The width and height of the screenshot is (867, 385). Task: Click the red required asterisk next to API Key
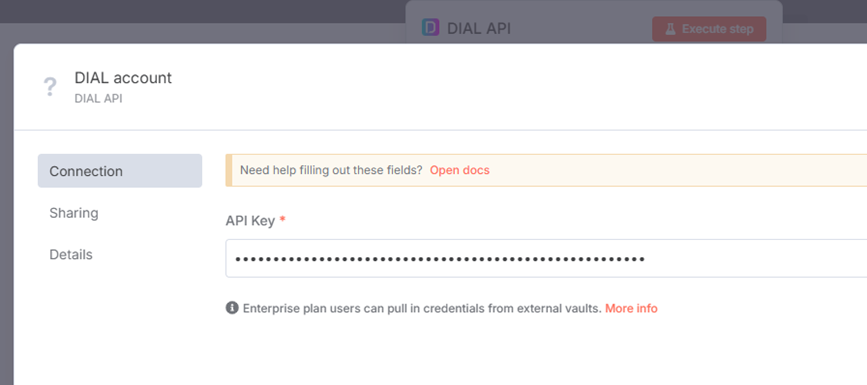tap(283, 220)
